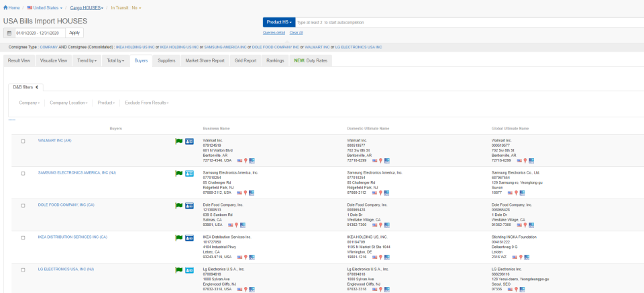Open the Rankings tab
Viewport: 644px width, 293px height.
point(275,61)
